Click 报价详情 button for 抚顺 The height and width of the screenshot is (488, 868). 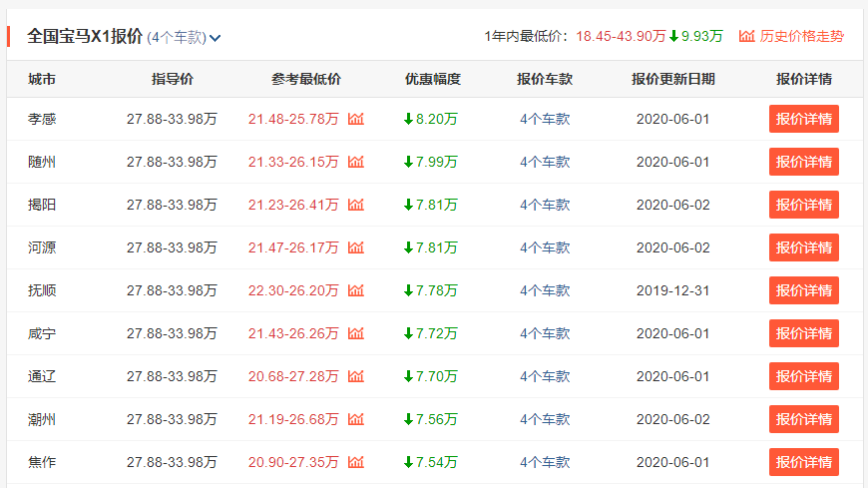[804, 290]
